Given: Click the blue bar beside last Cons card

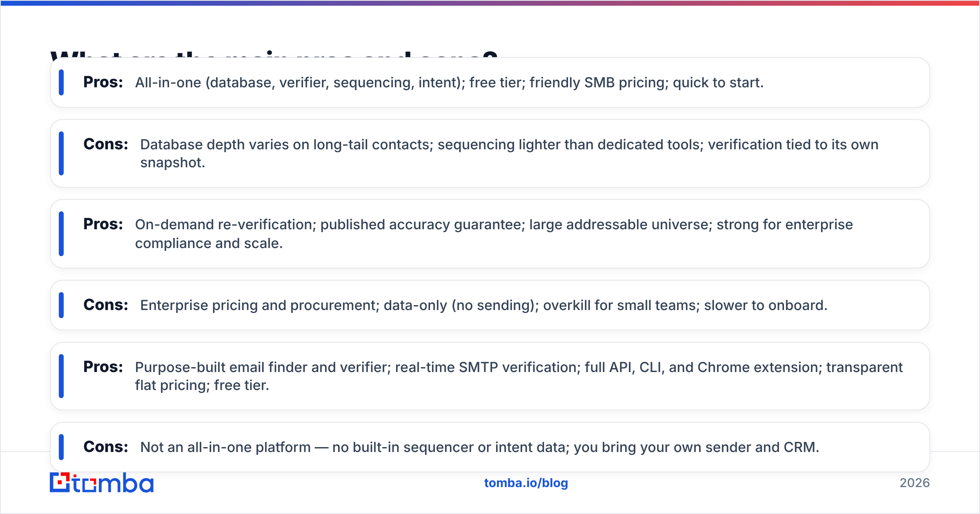Looking at the screenshot, I should pyautogui.click(x=61, y=447).
